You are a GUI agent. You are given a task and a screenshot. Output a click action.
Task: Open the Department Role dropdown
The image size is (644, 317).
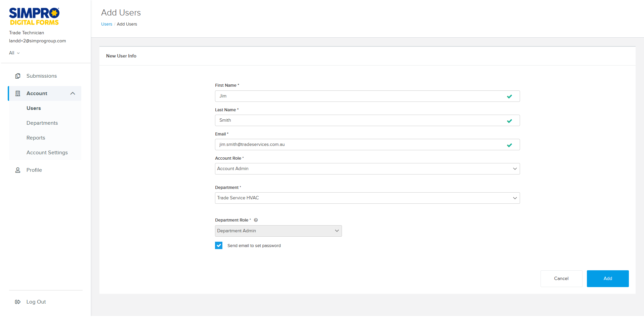pos(278,231)
